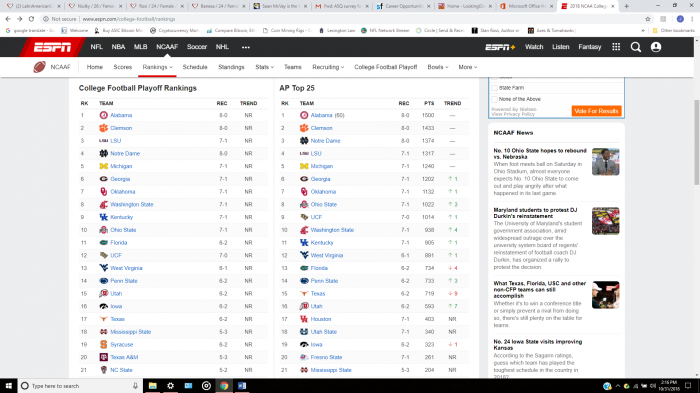Open the more sports ellipsis menu
Viewport: 700px width, 393px height.
pyautogui.click(x=246, y=47)
